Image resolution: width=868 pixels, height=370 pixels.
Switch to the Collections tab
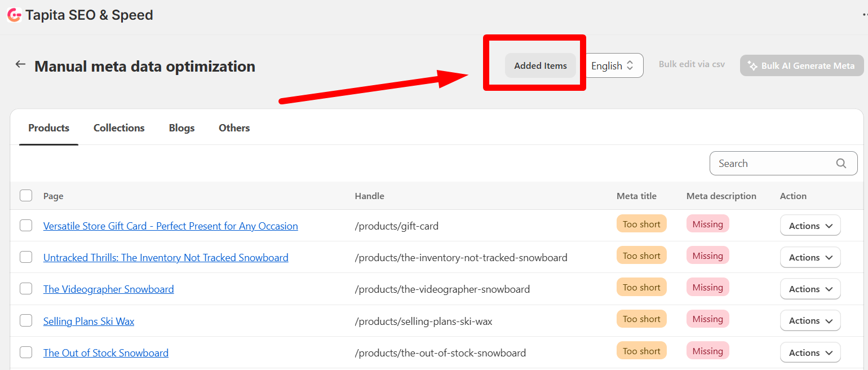[119, 128]
